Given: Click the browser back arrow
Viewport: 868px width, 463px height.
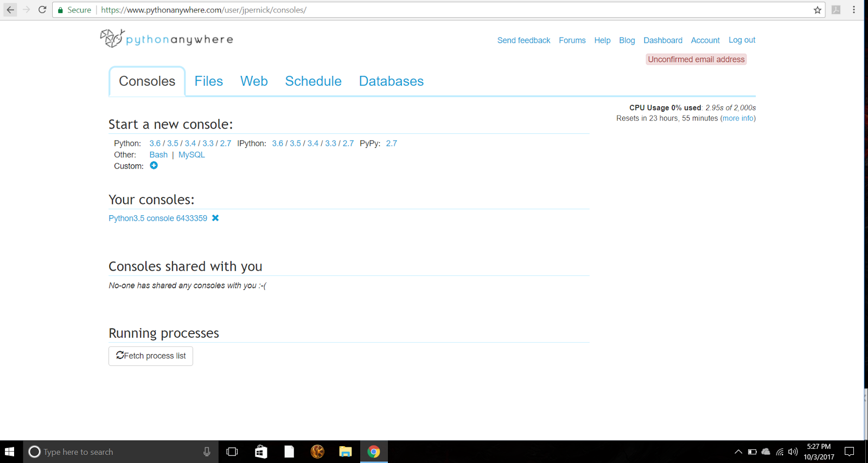Looking at the screenshot, I should [x=10, y=10].
